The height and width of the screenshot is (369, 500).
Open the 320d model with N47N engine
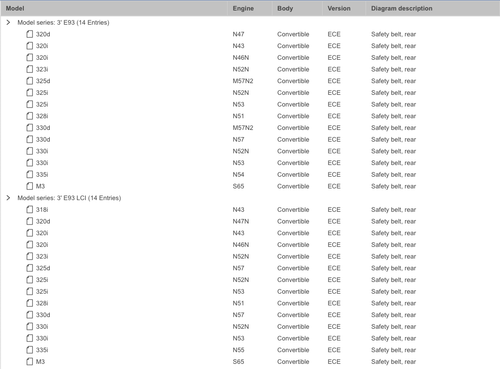coord(43,221)
